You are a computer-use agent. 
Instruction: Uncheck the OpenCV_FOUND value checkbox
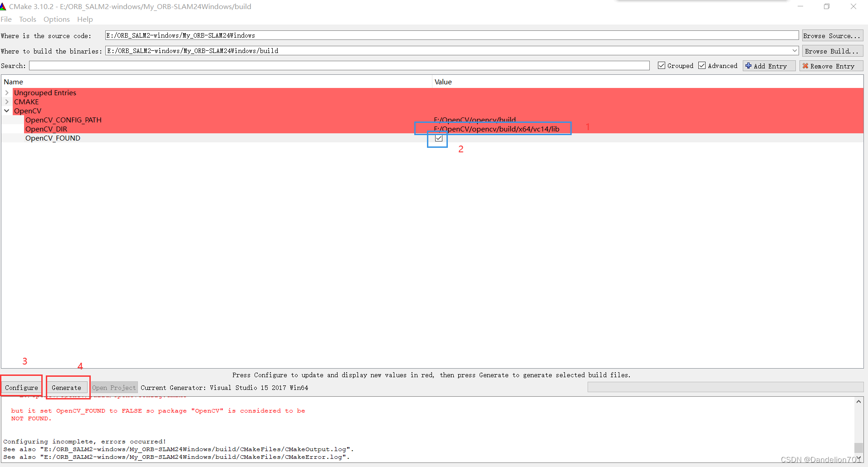click(438, 138)
